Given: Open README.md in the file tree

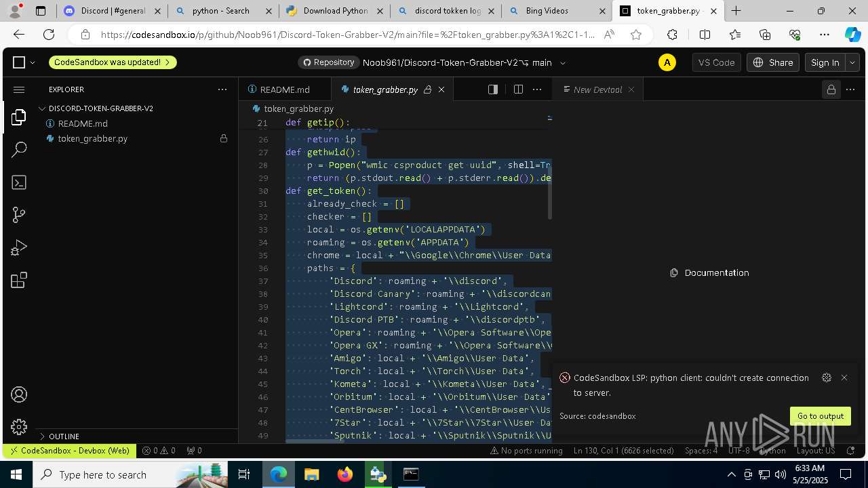Looking at the screenshot, I should click(x=82, y=123).
